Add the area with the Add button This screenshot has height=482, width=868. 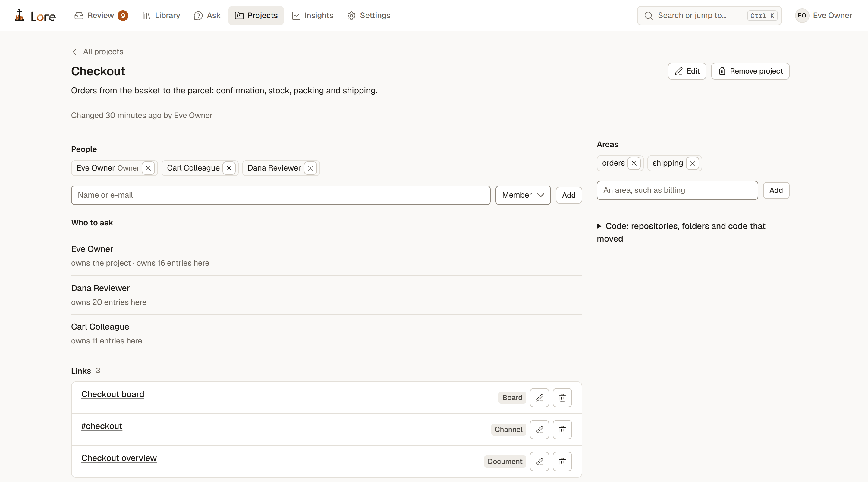coord(776,190)
